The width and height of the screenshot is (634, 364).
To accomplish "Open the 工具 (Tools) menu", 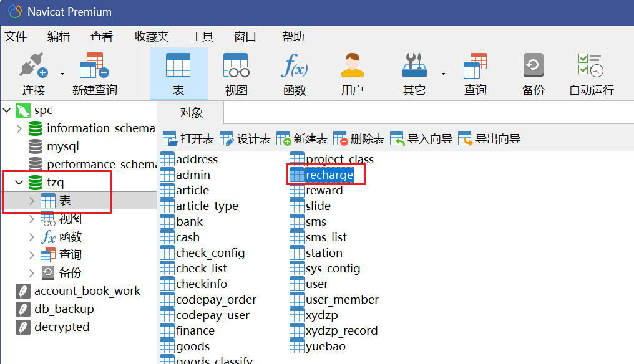I will pos(202,37).
